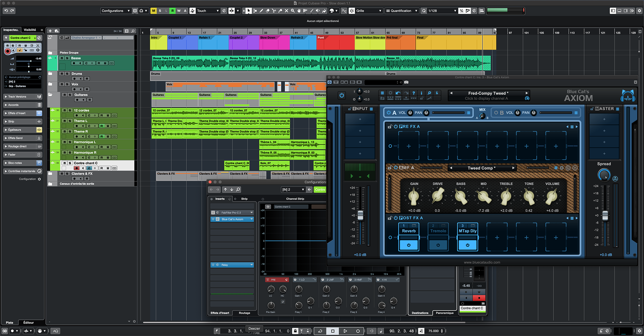The width and height of the screenshot is (644, 336).
Task: Click the next preset arrow beside Fred-Compy Tweed
Action: pos(527,93)
